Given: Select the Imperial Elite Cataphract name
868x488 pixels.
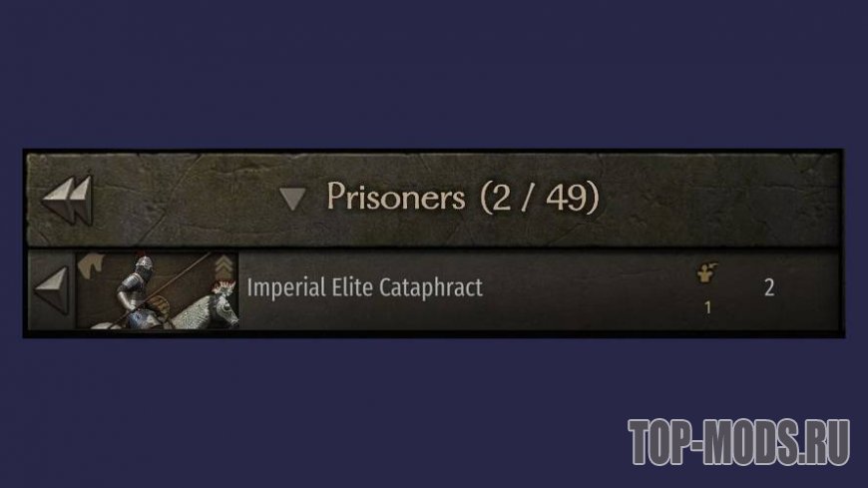Looking at the screenshot, I should [x=365, y=287].
